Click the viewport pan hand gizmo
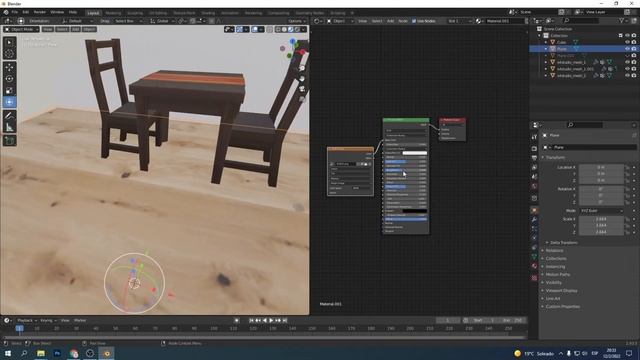Viewport: 640px width, 360px height. 302,78
